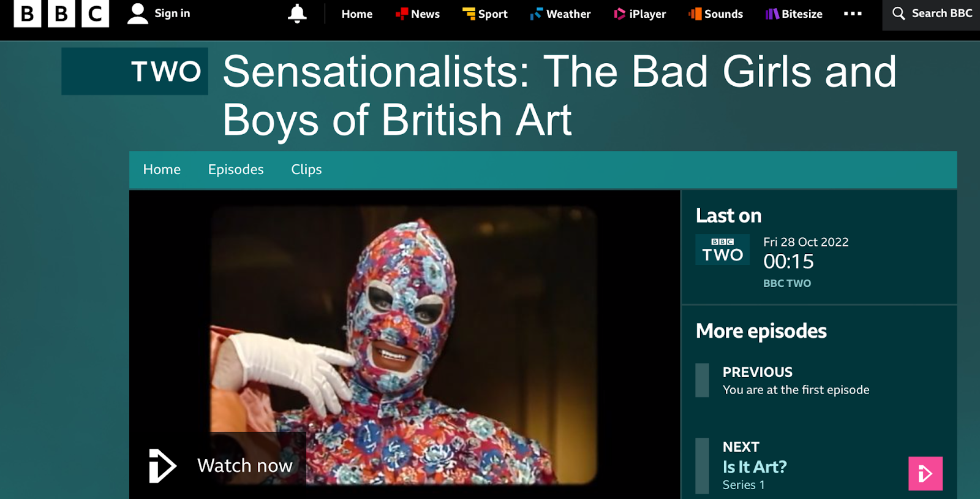Open the Bitesize link

(794, 13)
